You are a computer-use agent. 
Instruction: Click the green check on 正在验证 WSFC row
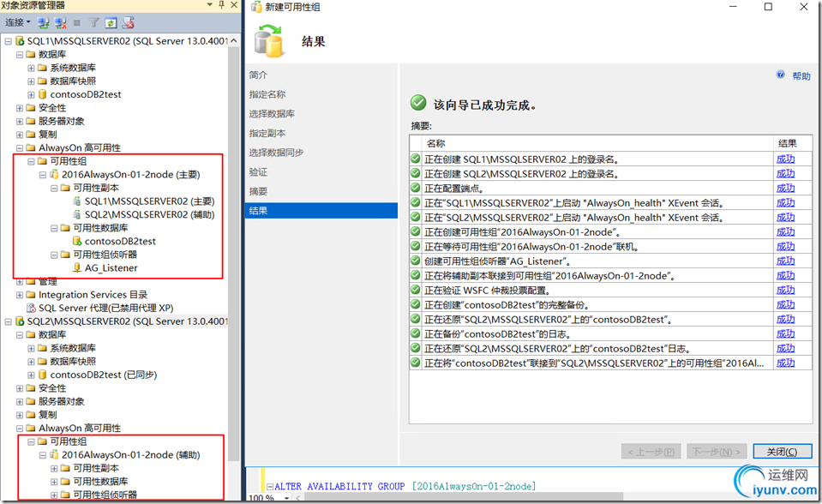click(416, 290)
